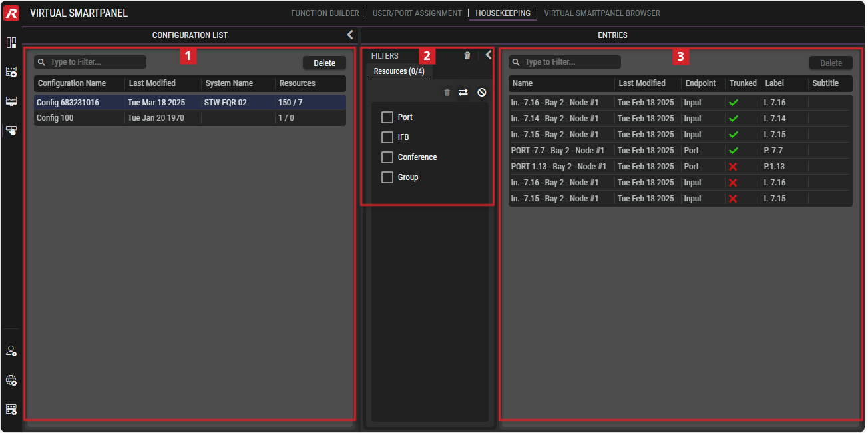
Task: Click the green trunked checkmark for PORT -7.7 row
Action: (734, 151)
